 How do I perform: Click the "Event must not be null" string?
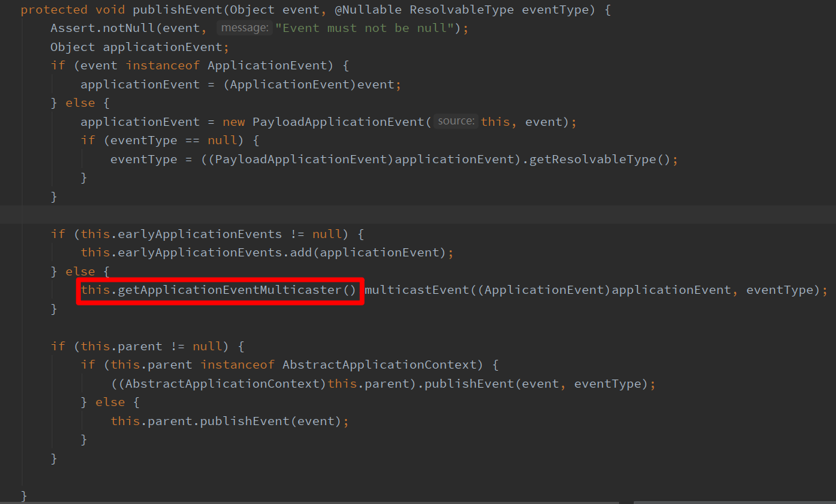pyautogui.click(x=365, y=28)
